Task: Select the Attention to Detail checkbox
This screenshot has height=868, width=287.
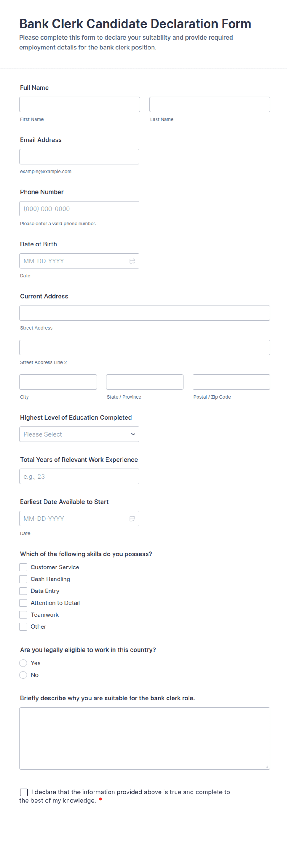Action: tap(23, 602)
